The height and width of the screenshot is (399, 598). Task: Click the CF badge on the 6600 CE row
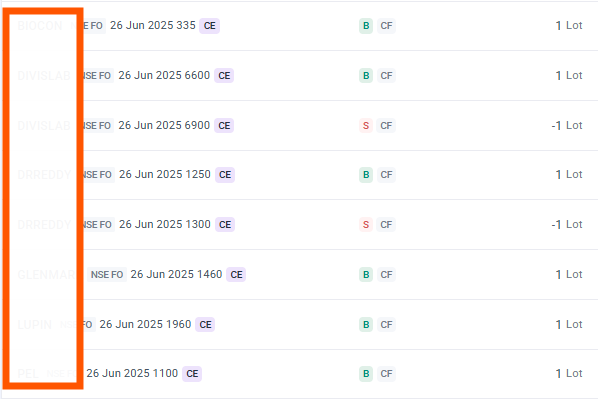[x=386, y=76]
